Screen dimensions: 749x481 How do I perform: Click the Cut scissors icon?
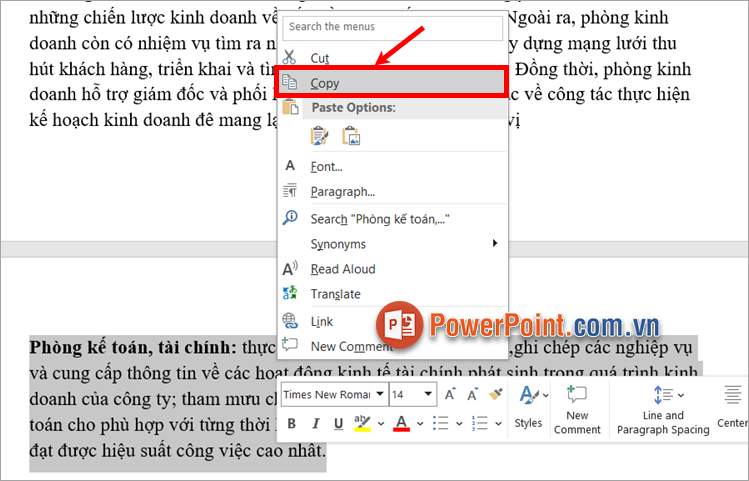click(289, 57)
